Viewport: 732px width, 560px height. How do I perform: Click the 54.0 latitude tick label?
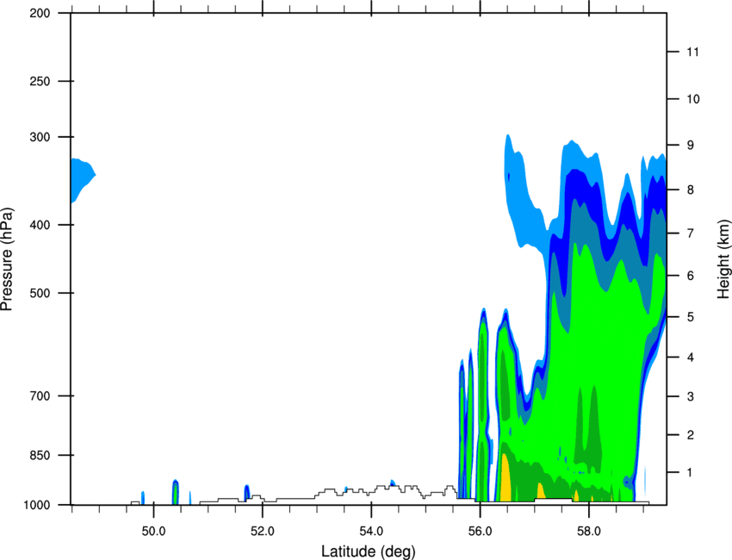371,531
